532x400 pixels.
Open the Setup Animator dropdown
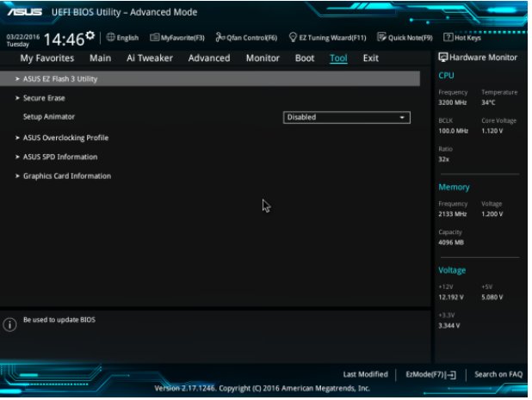point(347,117)
